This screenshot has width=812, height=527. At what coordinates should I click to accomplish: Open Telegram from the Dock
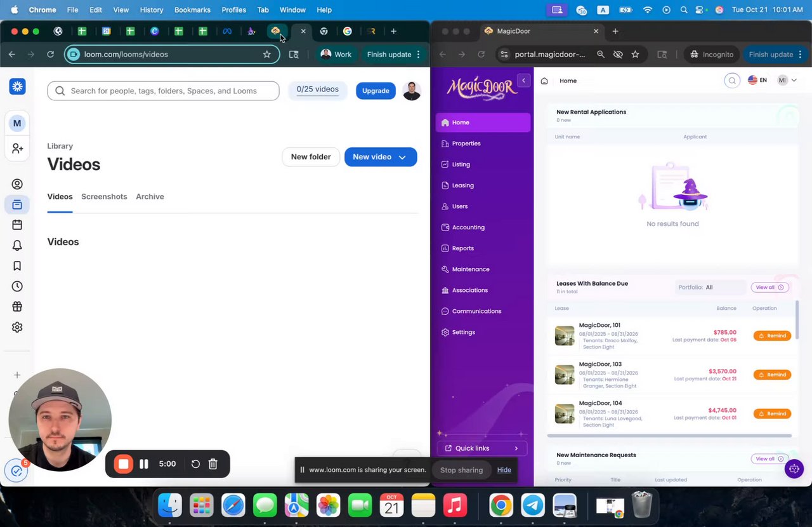click(533, 505)
